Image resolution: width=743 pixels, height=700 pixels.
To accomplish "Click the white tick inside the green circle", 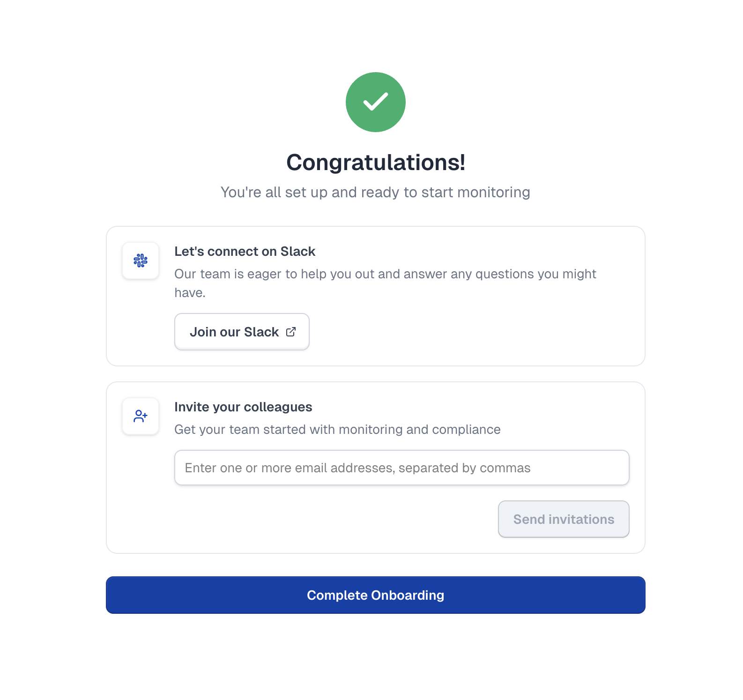I will (x=375, y=101).
